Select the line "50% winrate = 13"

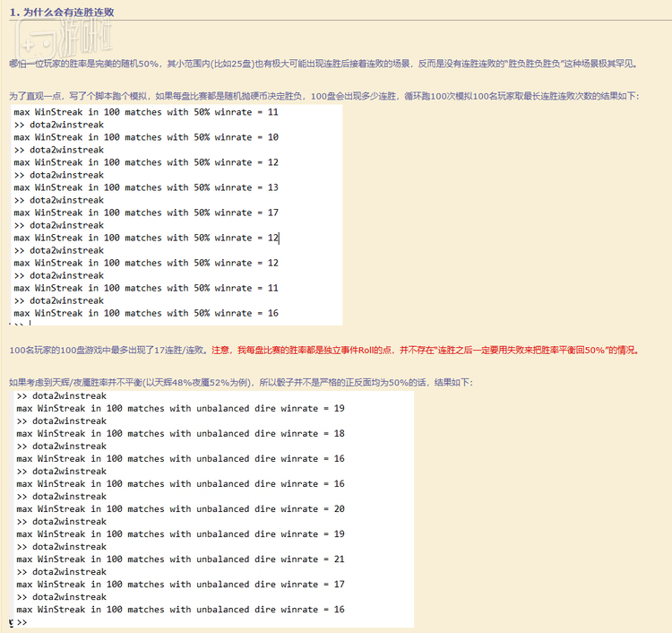pos(146,187)
